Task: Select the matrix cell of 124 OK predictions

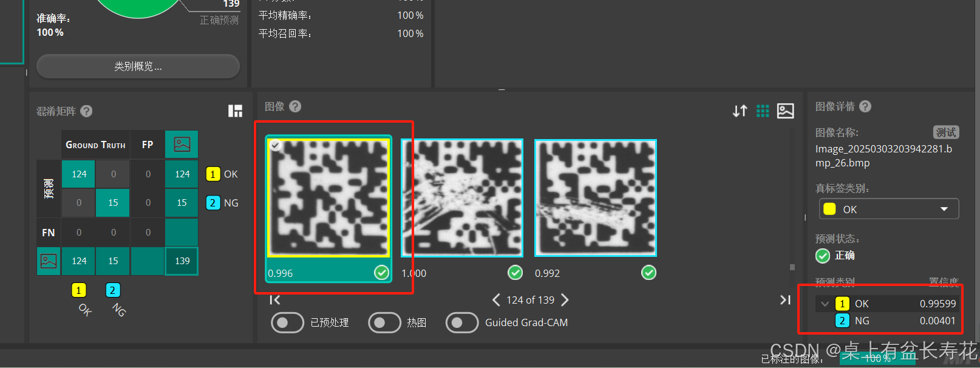Action: pyautogui.click(x=79, y=174)
